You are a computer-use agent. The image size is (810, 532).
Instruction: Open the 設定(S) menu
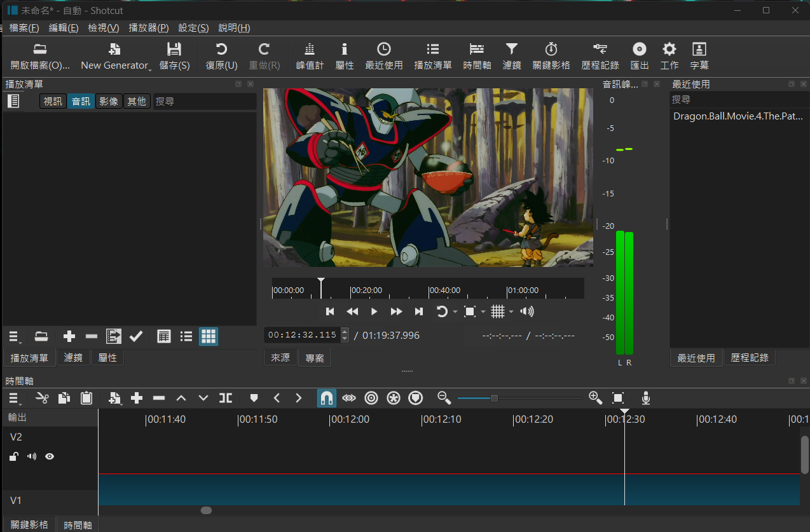193,28
